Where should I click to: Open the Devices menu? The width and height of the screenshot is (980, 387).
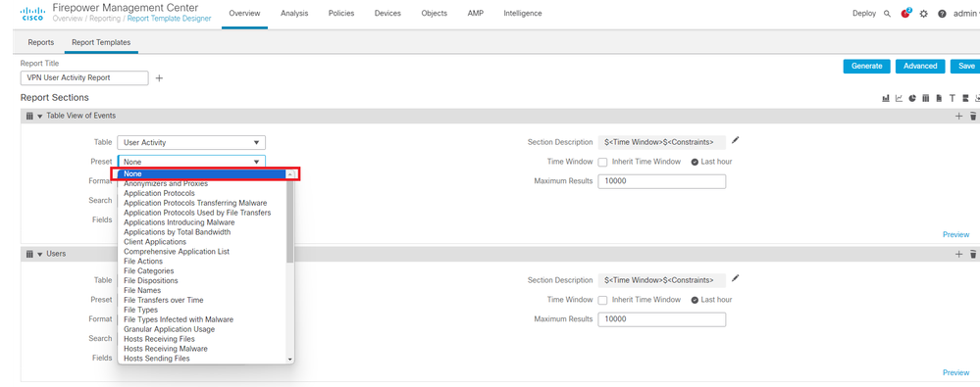pyautogui.click(x=387, y=13)
